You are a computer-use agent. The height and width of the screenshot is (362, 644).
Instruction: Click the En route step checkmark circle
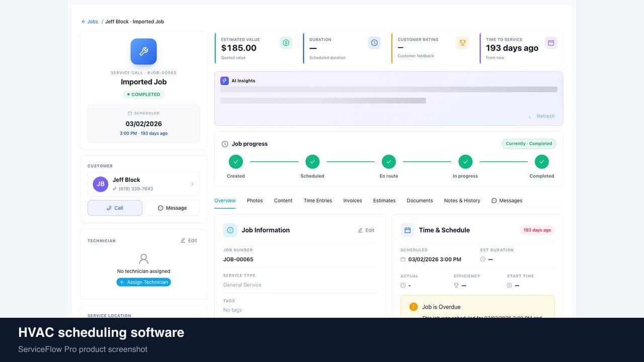[389, 161]
